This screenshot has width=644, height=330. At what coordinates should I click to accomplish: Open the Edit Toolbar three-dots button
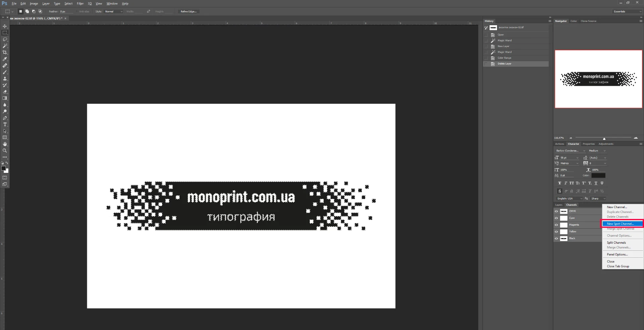click(x=5, y=157)
